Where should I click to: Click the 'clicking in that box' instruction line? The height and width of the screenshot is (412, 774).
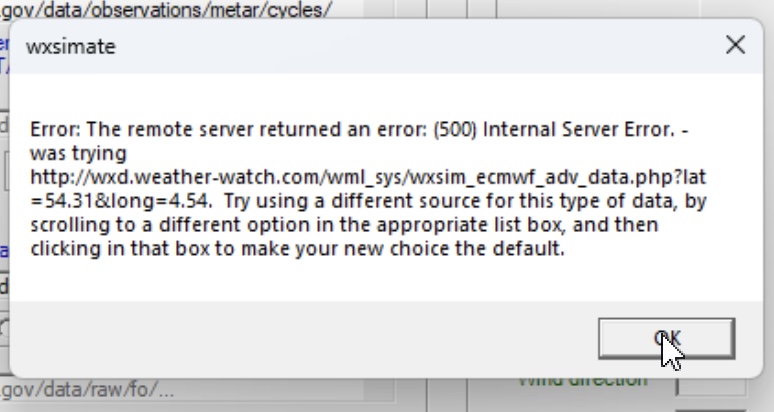pos(297,248)
